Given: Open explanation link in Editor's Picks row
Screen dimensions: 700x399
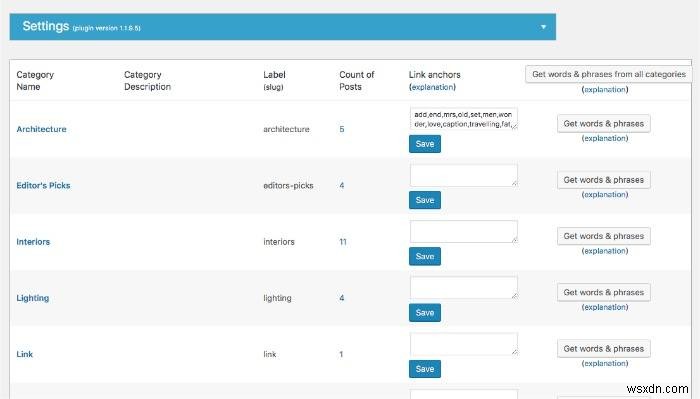Looking at the screenshot, I should point(605,195).
